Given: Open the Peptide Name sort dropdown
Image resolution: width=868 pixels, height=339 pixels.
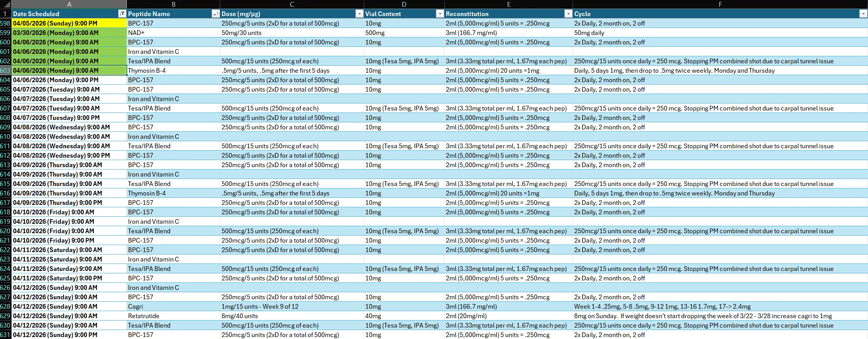Looking at the screenshot, I should pos(216,14).
